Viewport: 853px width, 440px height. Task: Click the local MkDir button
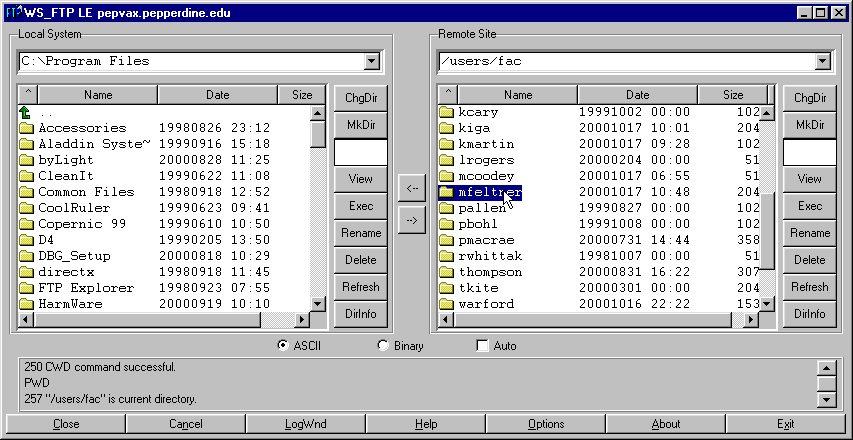pyautogui.click(x=361, y=125)
